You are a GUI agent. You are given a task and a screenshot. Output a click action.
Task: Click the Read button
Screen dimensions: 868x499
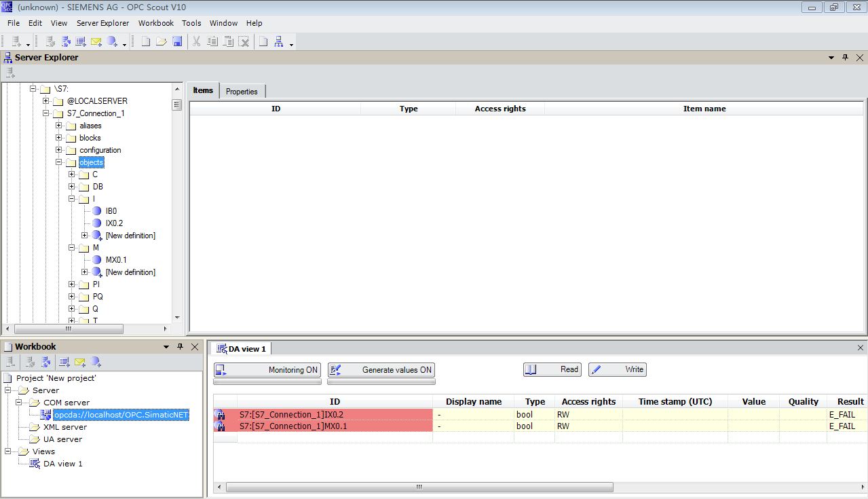(552, 369)
